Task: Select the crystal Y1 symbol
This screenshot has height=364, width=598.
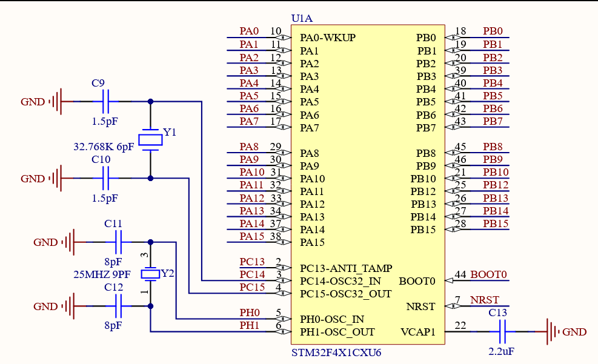Action: (150, 140)
